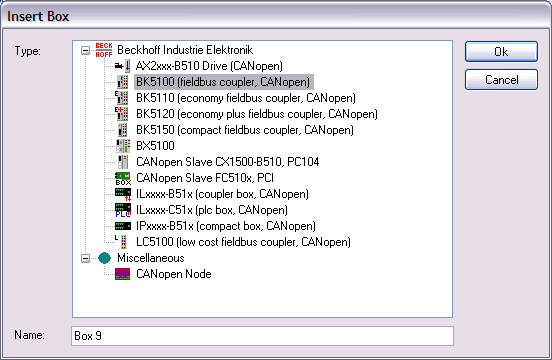Click the AX2xxx-B510 Drive icon
Screen dimensions: 552x360
click(x=123, y=66)
